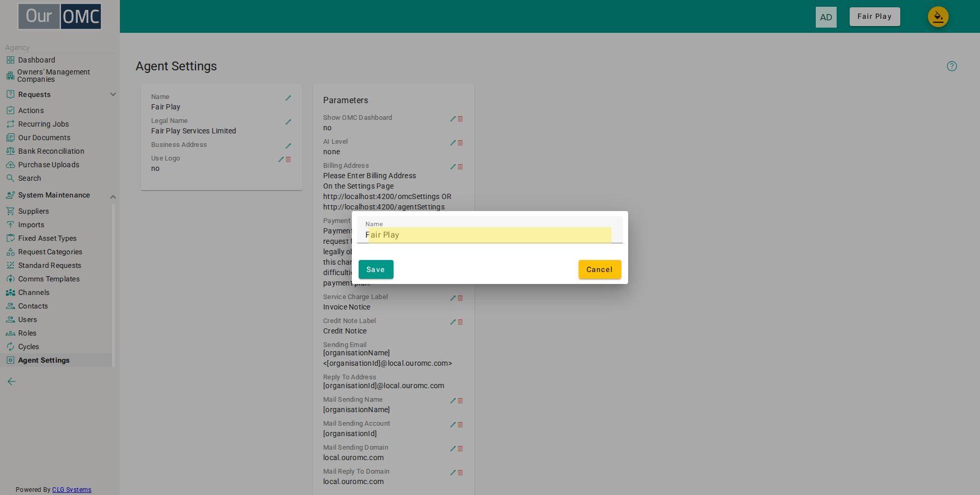
Task: Open Bank Reconciliation in the sidebar
Action: coord(51,151)
